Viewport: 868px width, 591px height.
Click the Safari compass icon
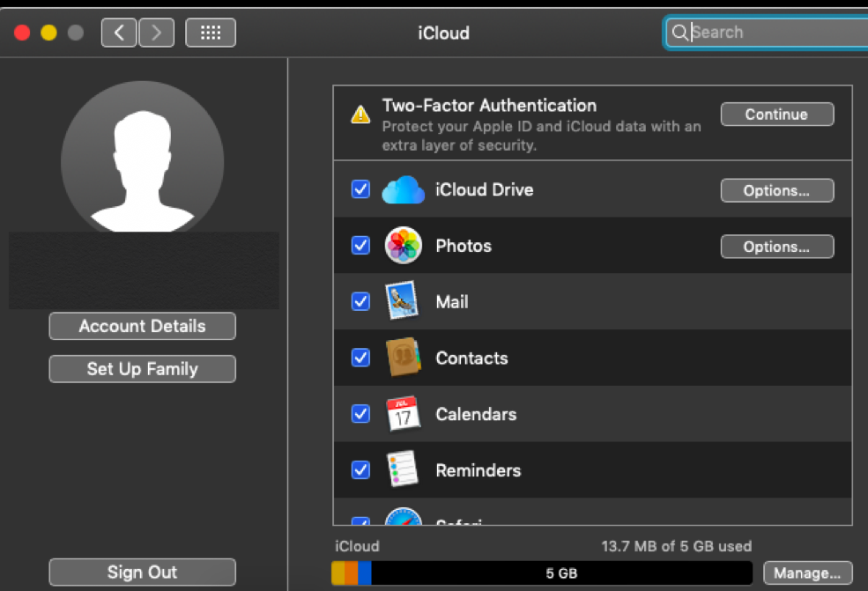403,520
